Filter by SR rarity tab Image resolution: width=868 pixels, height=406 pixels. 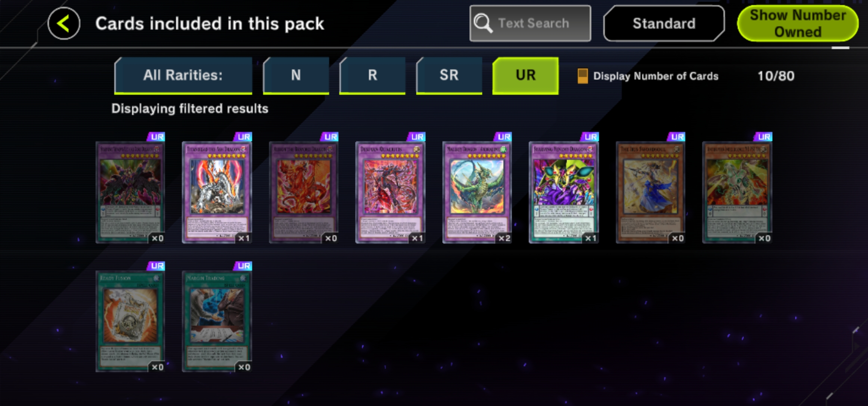point(449,76)
